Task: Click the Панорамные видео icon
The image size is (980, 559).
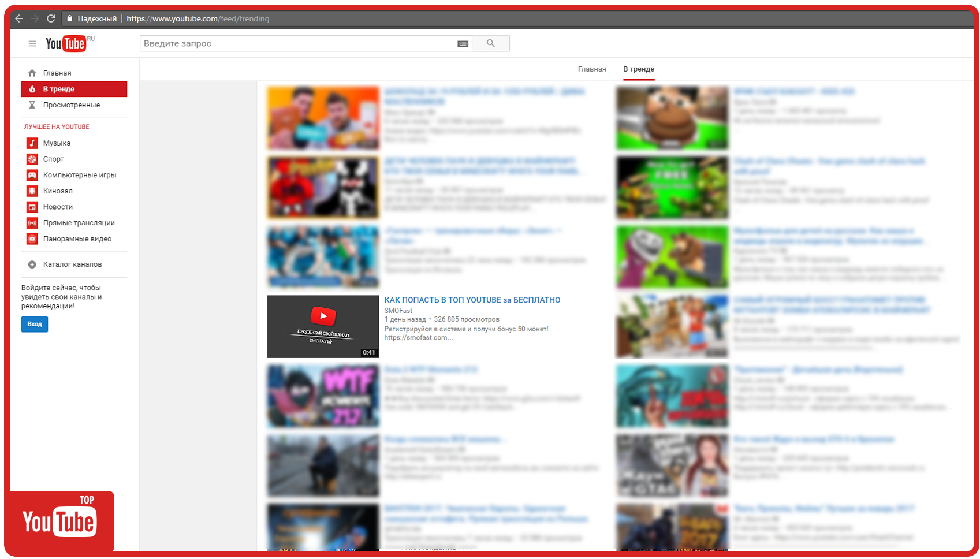Action: [32, 238]
